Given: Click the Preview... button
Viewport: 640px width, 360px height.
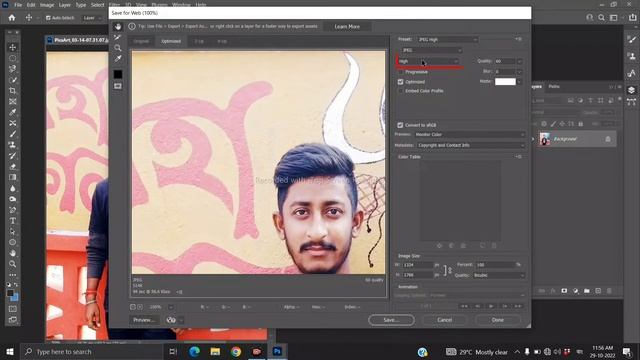Looking at the screenshot, I should (x=144, y=320).
